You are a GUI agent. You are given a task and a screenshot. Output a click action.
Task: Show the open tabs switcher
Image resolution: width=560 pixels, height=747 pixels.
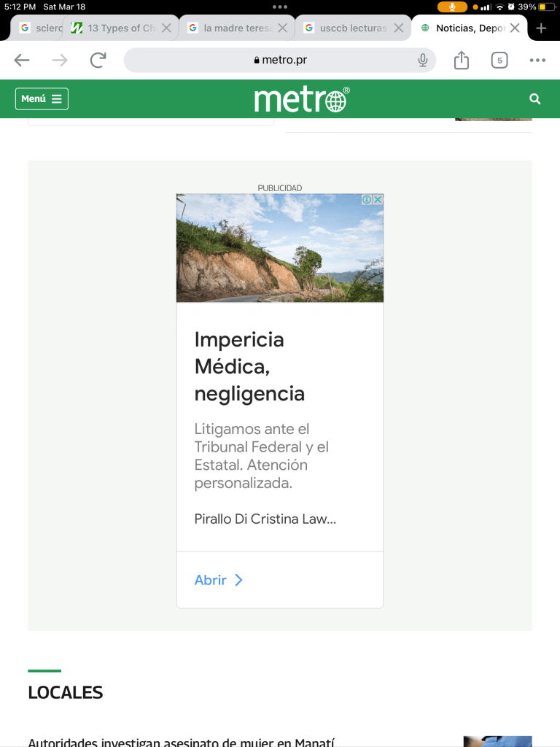pos(499,61)
